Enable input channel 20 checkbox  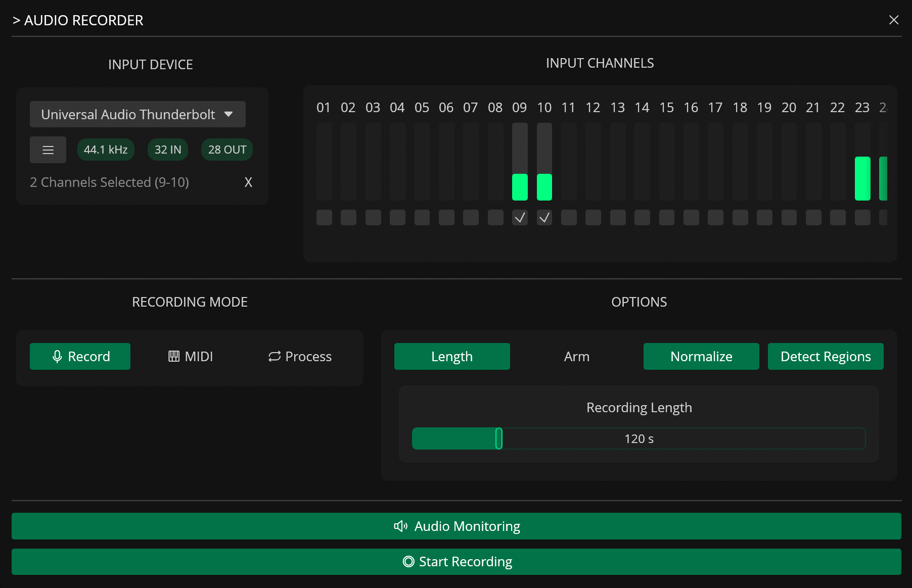click(789, 218)
